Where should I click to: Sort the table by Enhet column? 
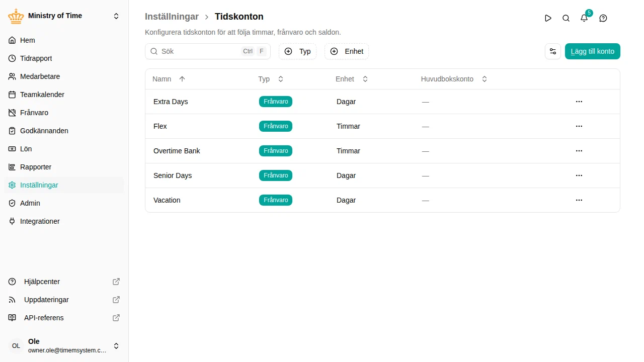click(352, 79)
